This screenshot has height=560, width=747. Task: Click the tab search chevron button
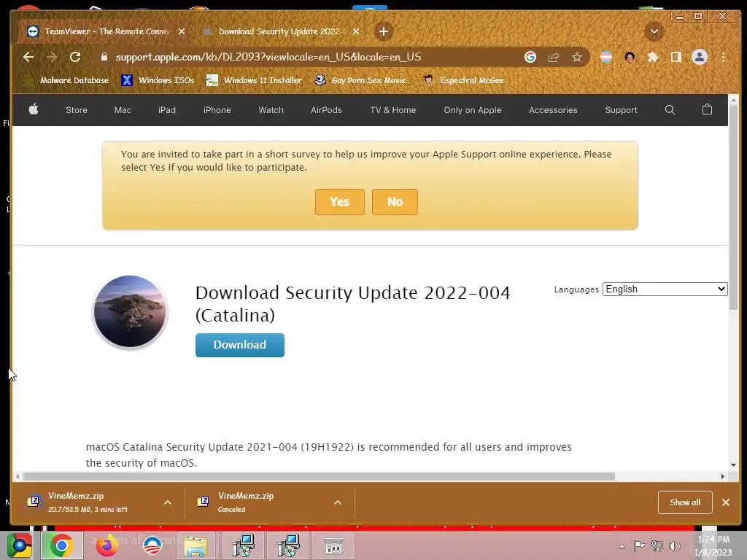654,31
